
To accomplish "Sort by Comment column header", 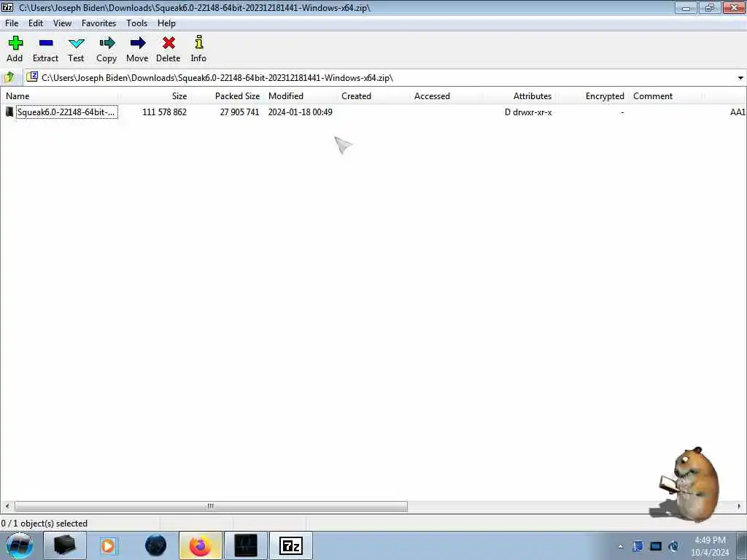I will [665, 96].
